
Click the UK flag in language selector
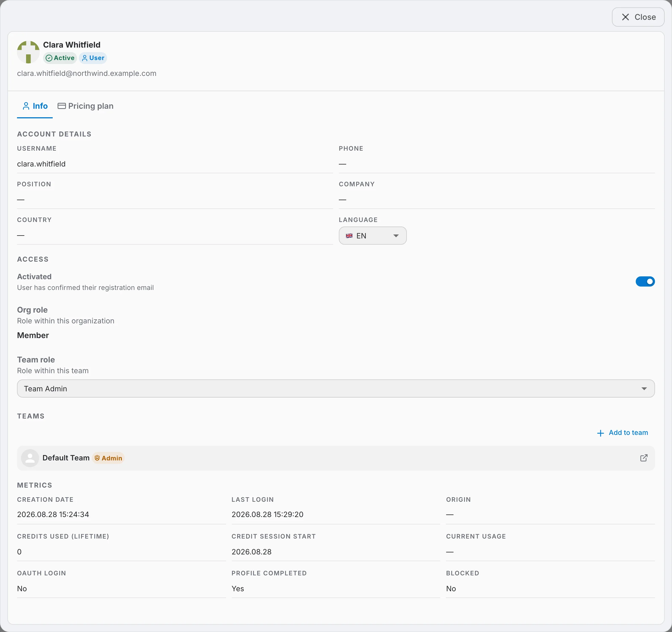(x=349, y=236)
